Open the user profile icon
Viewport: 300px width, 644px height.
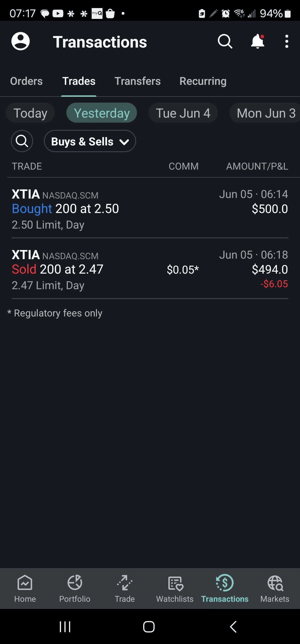click(x=21, y=41)
